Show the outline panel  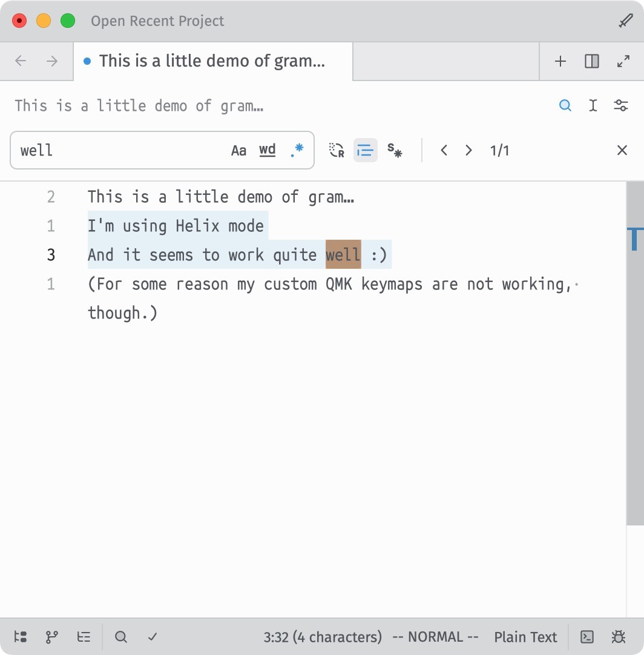[x=84, y=637]
